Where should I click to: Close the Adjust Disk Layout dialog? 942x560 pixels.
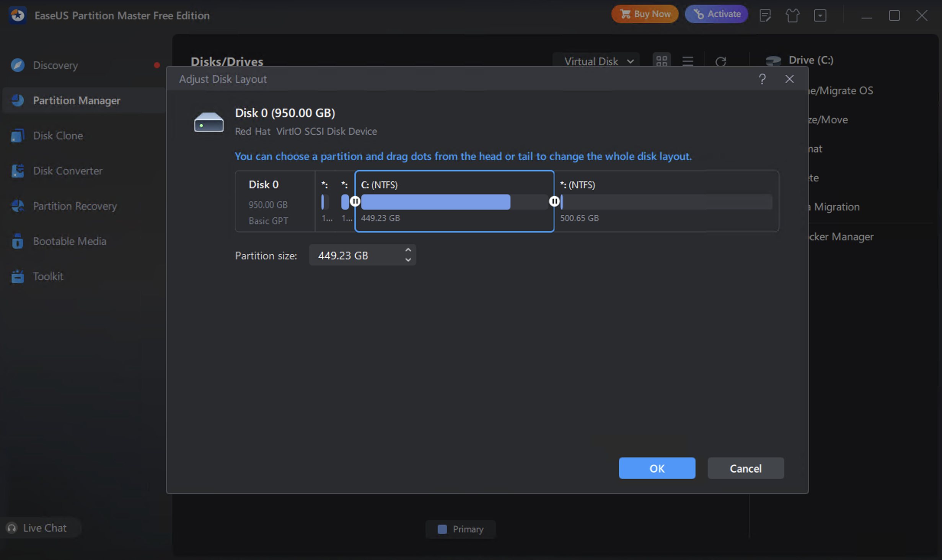tap(789, 79)
